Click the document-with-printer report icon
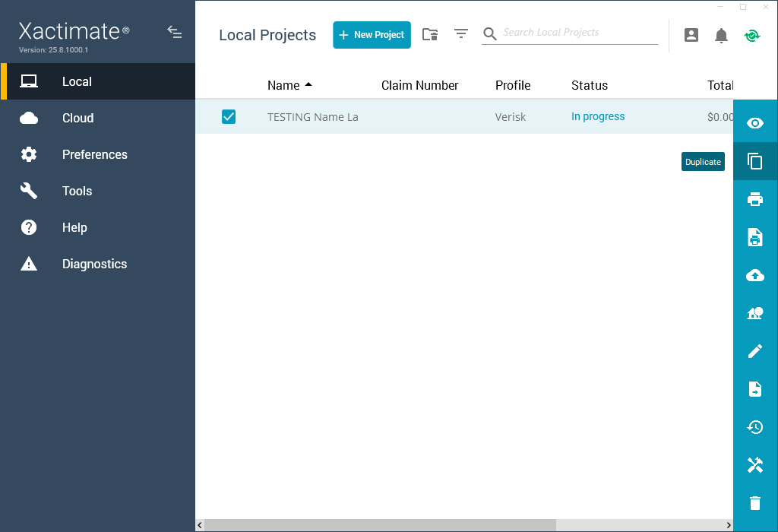Image resolution: width=778 pixels, height=532 pixels. pyautogui.click(x=755, y=237)
